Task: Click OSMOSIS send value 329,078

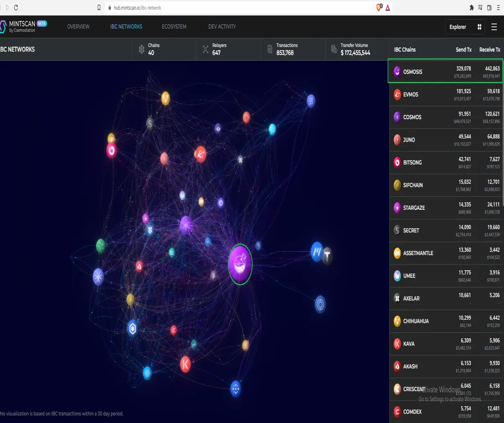Action: (463, 68)
